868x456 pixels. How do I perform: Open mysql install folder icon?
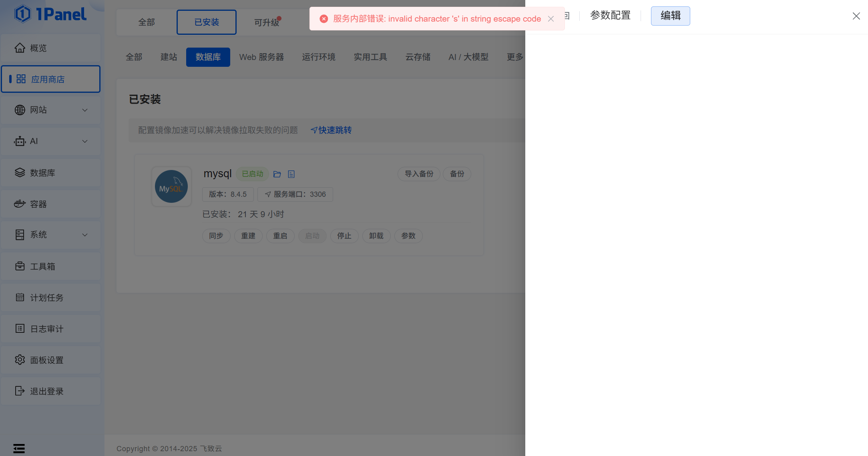[x=277, y=174]
